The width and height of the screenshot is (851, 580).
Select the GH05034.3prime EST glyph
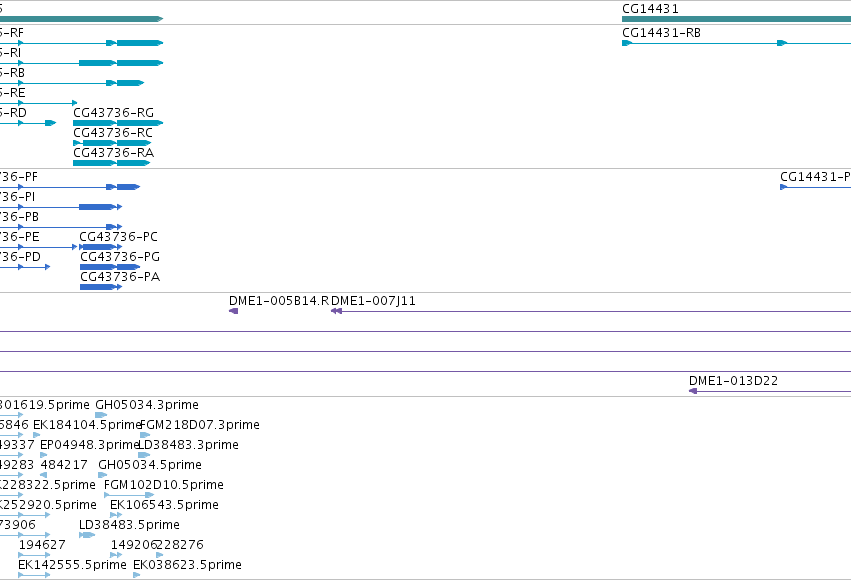tap(101, 415)
